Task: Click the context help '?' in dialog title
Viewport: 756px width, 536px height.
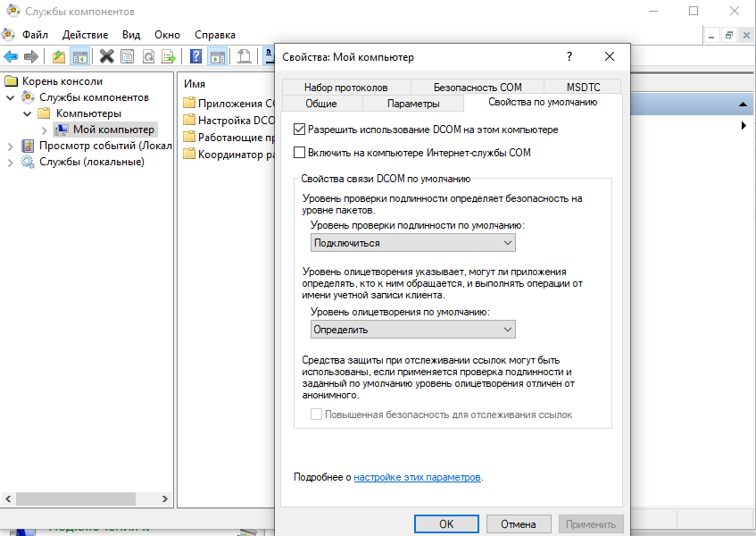Action: 569,56
